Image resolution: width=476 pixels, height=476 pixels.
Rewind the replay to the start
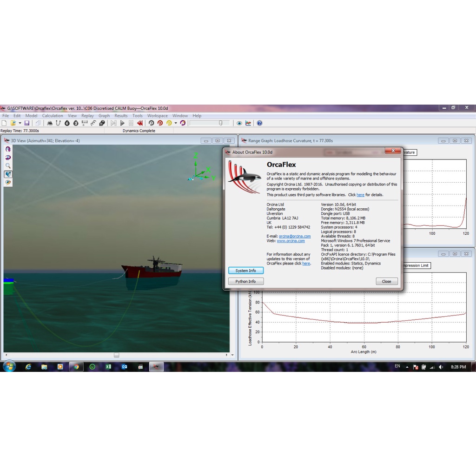click(x=139, y=123)
